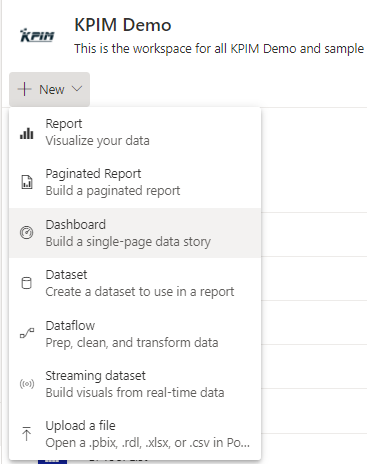Click the Streaming dataset broadcast icon
The width and height of the screenshot is (367, 464).
click(x=27, y=384)
